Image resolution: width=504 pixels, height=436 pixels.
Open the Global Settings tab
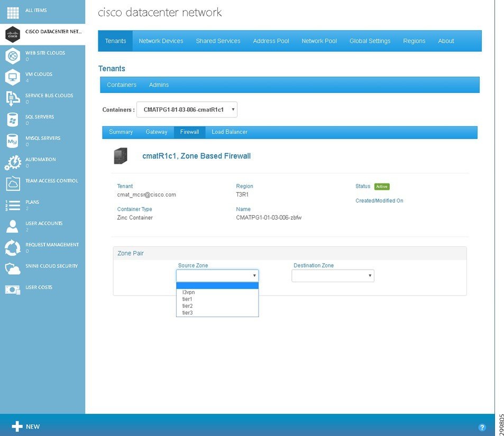tap(370, 41)
